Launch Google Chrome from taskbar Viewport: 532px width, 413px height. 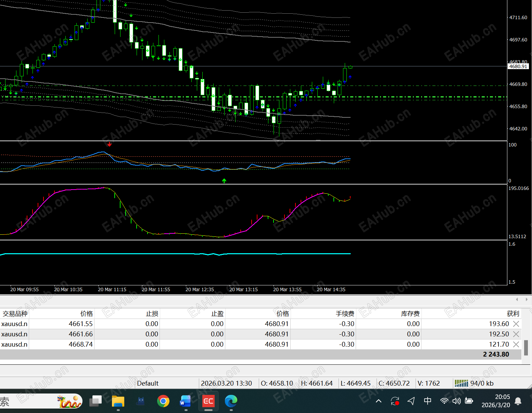coord(163,401)
